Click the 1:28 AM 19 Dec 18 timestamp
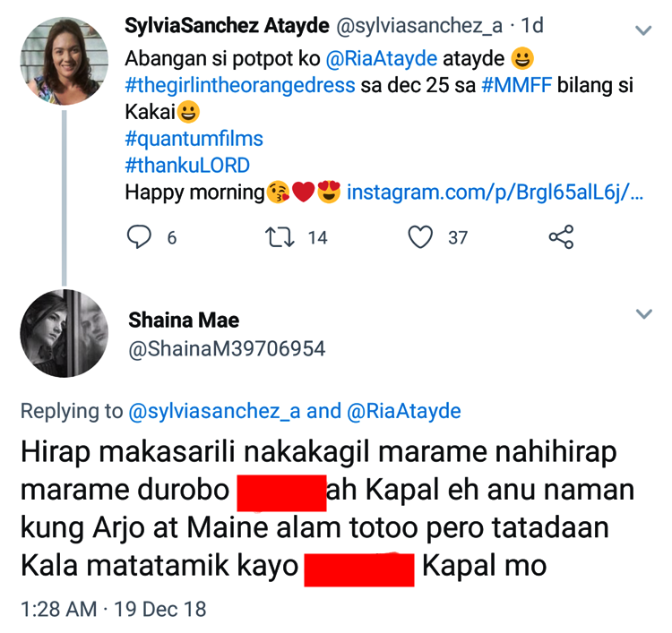Viewport: 672px width, 633px height. [113, 610]
